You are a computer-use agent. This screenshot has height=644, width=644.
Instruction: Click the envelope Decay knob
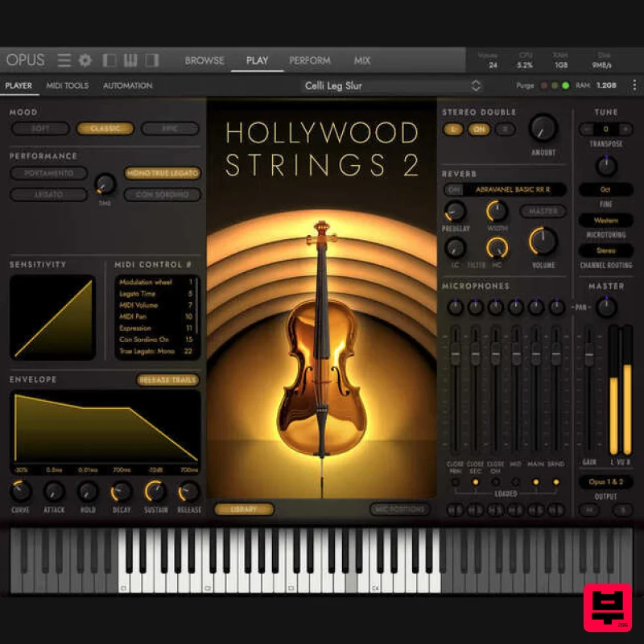122,491
